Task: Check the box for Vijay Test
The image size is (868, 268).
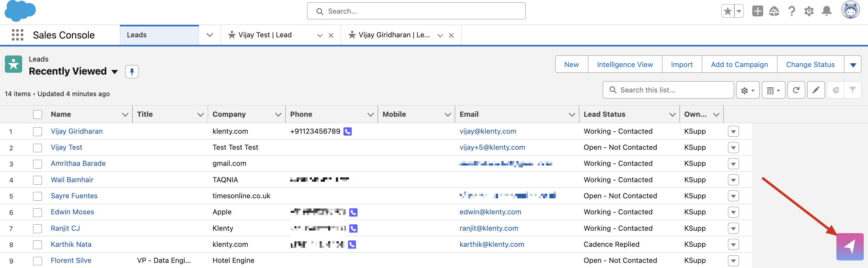Action: (x=37, y=148)
